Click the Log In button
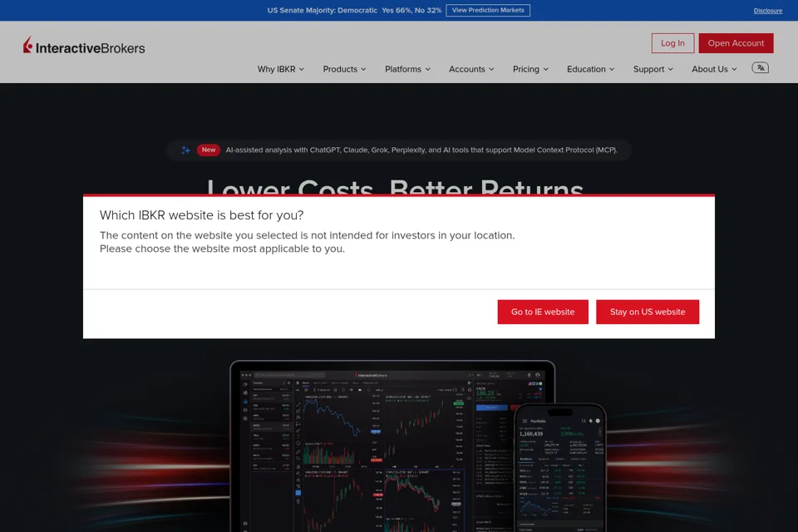The image size is (798, 532). click(x=672, y=43)
